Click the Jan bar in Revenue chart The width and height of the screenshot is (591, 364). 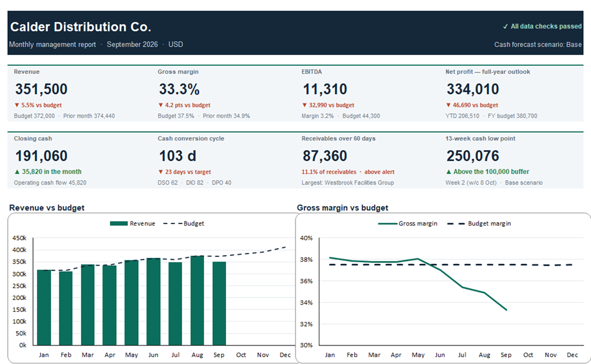44,308
